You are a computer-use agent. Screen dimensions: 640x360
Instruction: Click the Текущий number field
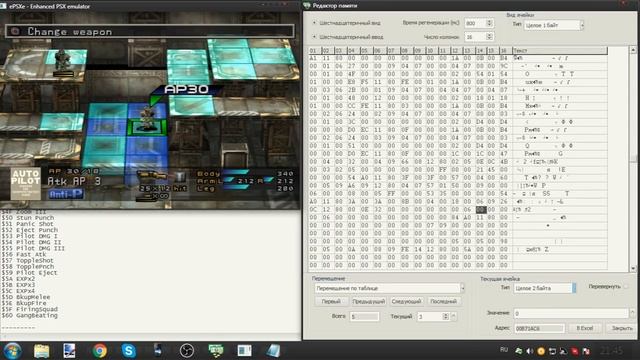coord(430,316)
